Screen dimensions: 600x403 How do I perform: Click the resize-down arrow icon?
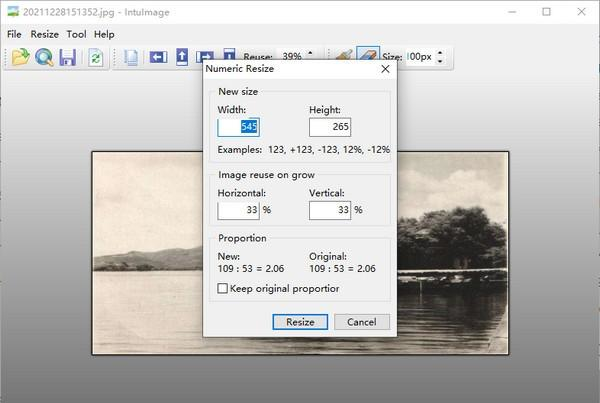click(x=229, y=54)
